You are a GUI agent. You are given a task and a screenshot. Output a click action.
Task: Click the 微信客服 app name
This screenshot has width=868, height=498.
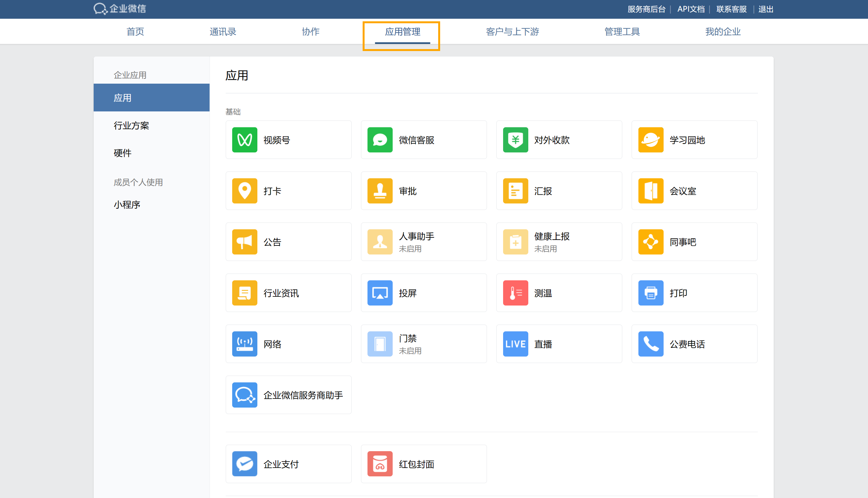[x=417, y=140]
